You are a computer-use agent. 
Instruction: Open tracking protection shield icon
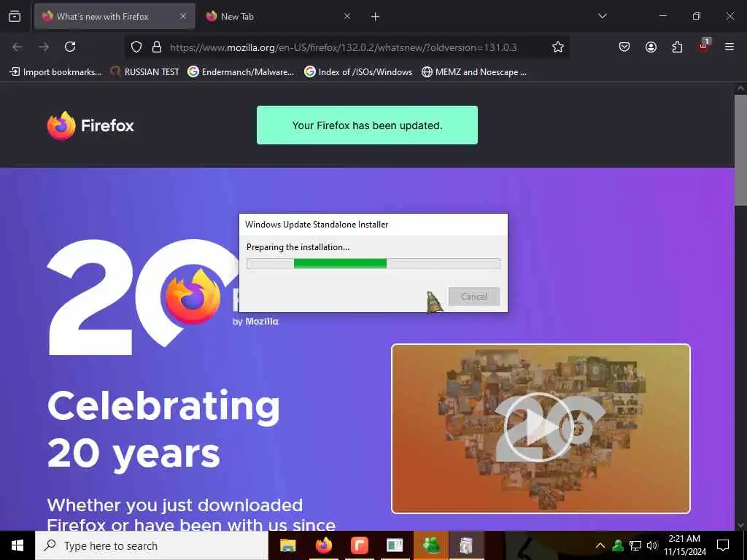pyautogui.click(x=136, y=47)
